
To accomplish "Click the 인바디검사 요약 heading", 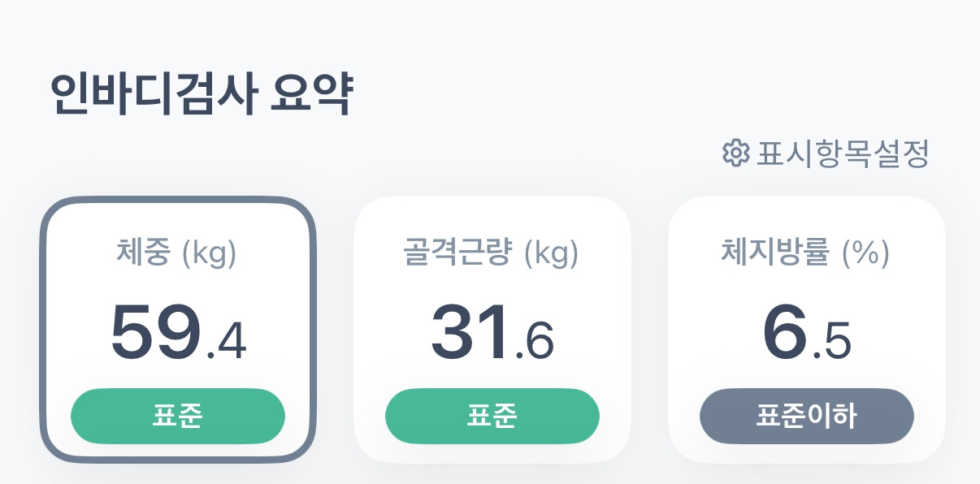I will [201, 94].
